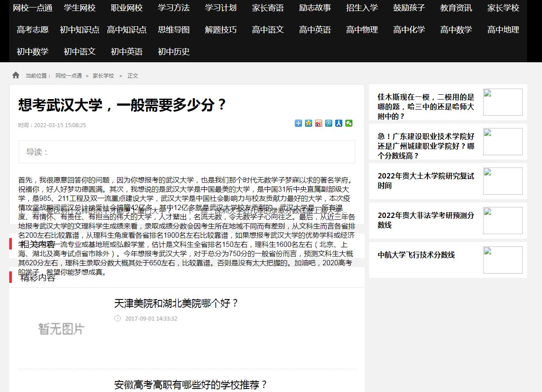The image size is (542, 392).
Task: Click the 网校一点通 breadcrumb link
Action: [x=68, y=76]
